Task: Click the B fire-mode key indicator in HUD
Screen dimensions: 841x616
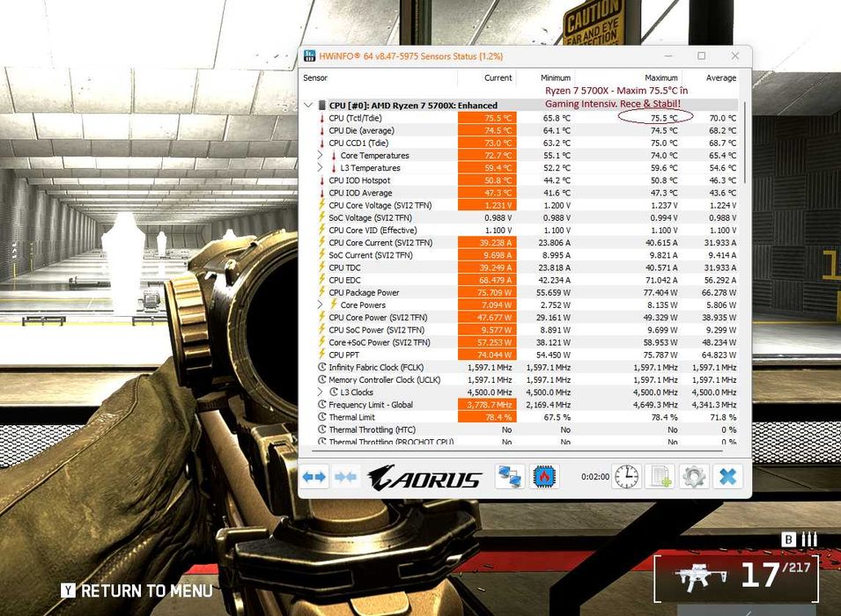Action: [788, 539]
